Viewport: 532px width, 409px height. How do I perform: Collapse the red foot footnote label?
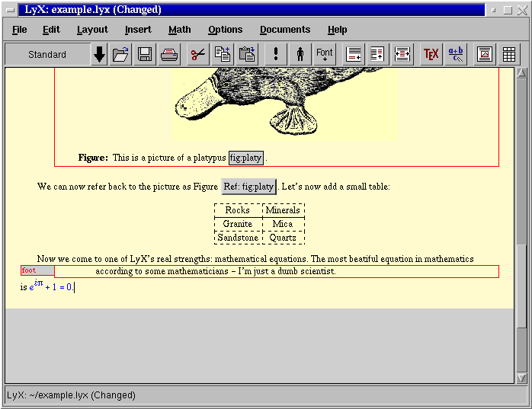[37, 270]
